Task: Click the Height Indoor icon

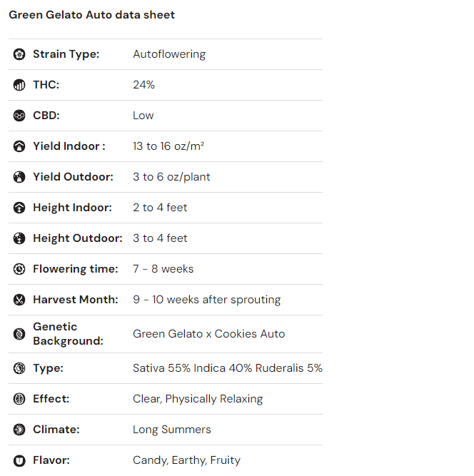Action: pyautogui.click(x=19, y=208)
